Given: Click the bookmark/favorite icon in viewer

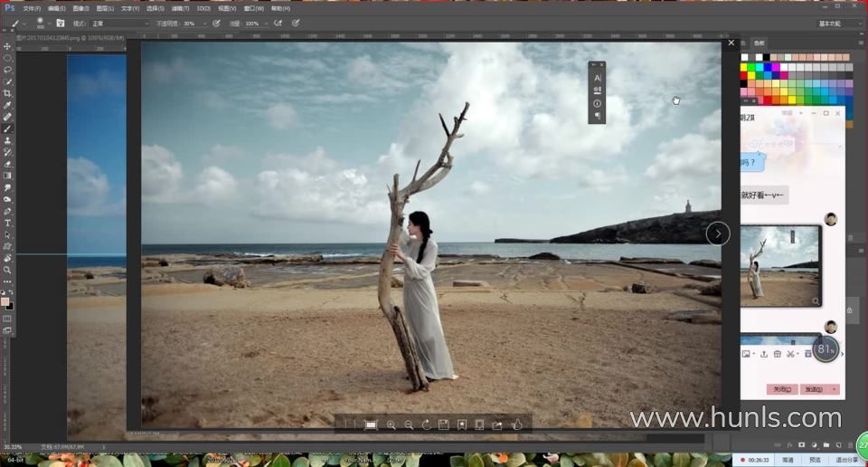Looking at the screenshot, I should [x=462, y=424].
